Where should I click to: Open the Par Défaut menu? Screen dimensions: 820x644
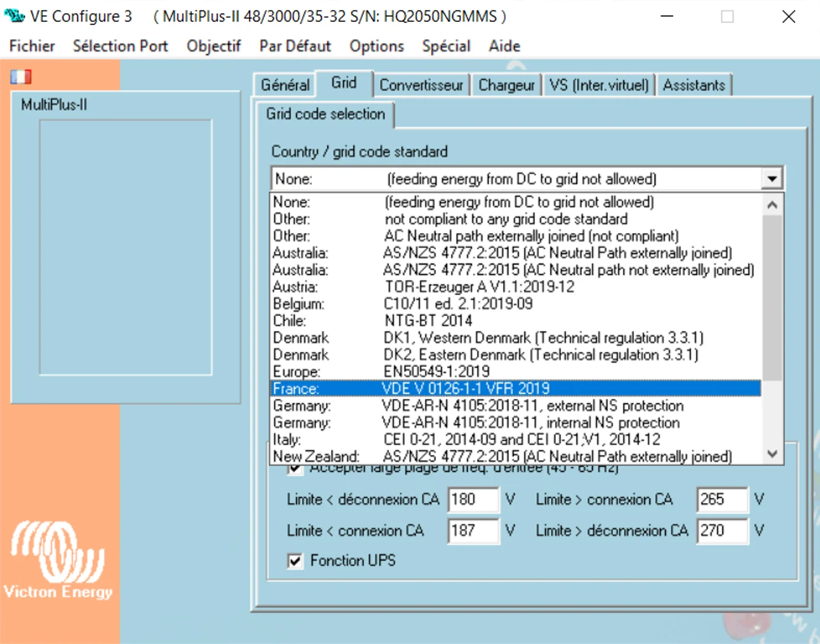[296, 46]
